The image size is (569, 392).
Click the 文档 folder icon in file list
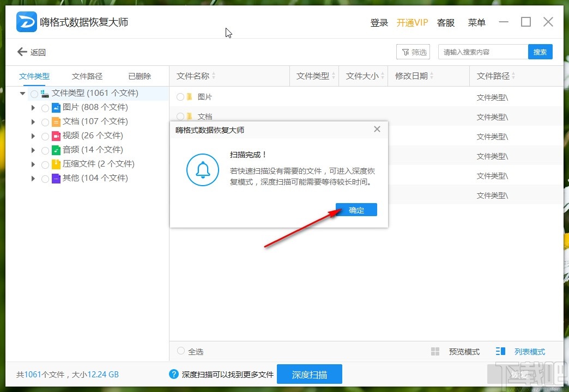click(x=190, y=117)
